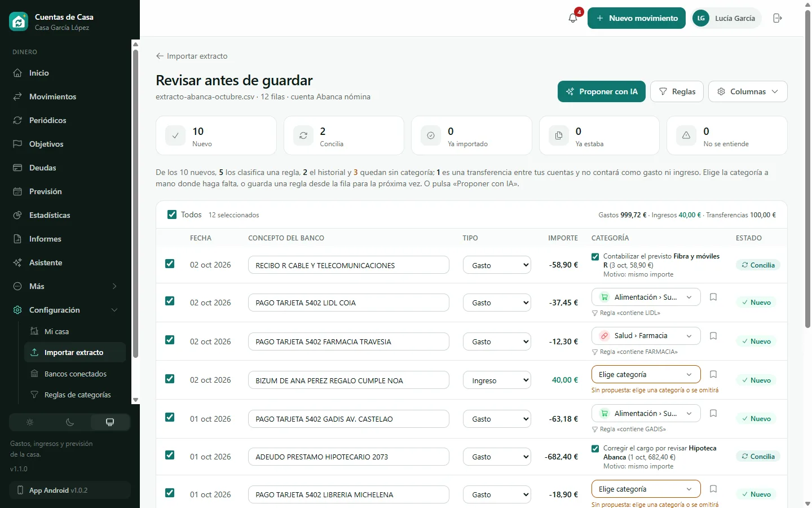Viewport: 812px width, 508px height.
Task: Click the No se entiende card
Action: coord(727,135)
